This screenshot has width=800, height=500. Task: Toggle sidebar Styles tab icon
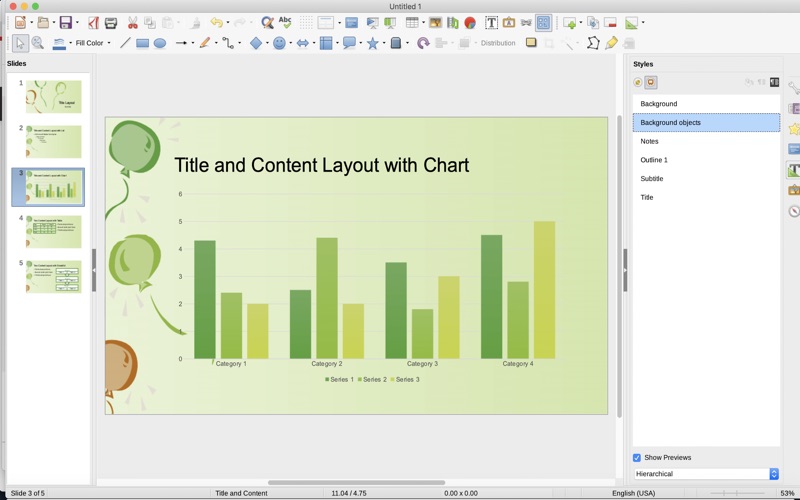tap(793, 170)
